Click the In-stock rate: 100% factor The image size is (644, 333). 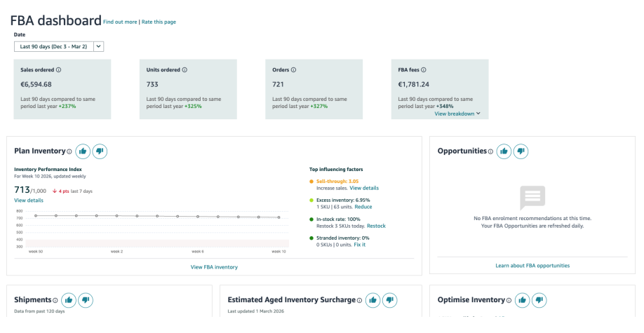point(338,219)
